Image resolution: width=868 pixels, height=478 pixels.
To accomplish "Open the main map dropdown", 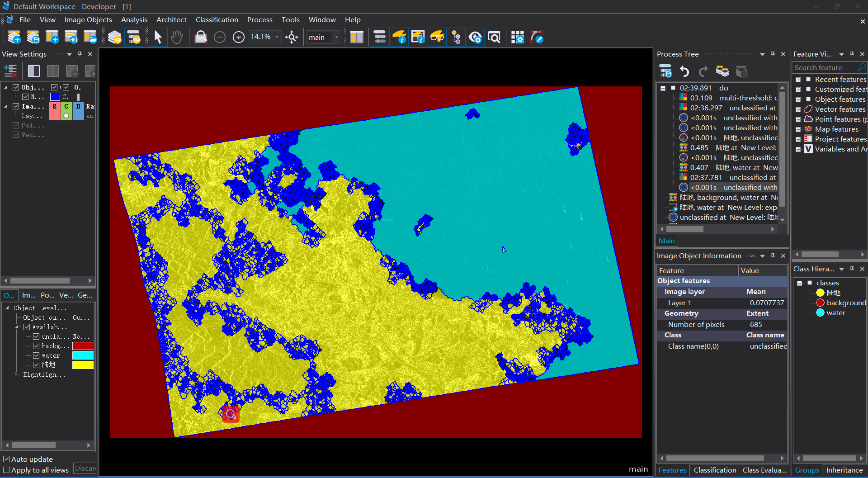I will point(336,37).
